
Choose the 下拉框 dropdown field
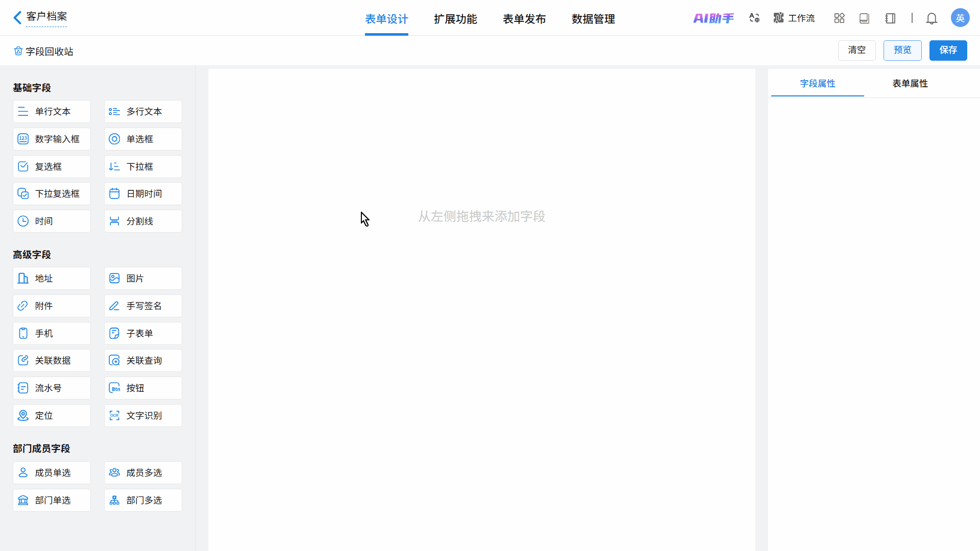(143, 167)
